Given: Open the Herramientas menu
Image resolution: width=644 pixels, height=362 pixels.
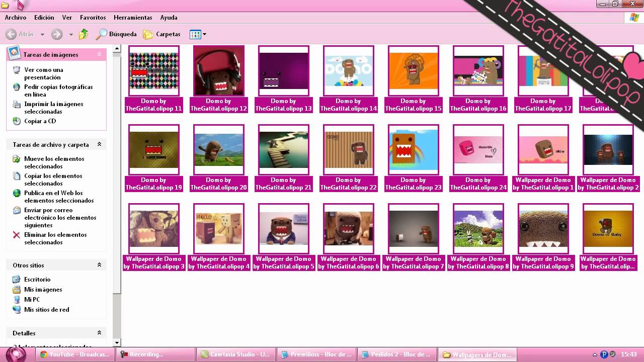Looking at the screenshot, I should (133, 18).
